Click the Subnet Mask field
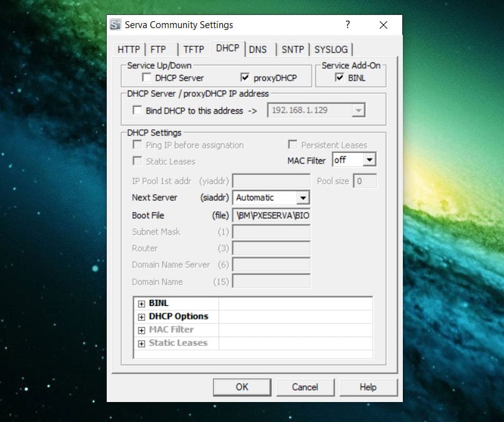Viewport: 504px width, 422px height. (x=271, y=232)
